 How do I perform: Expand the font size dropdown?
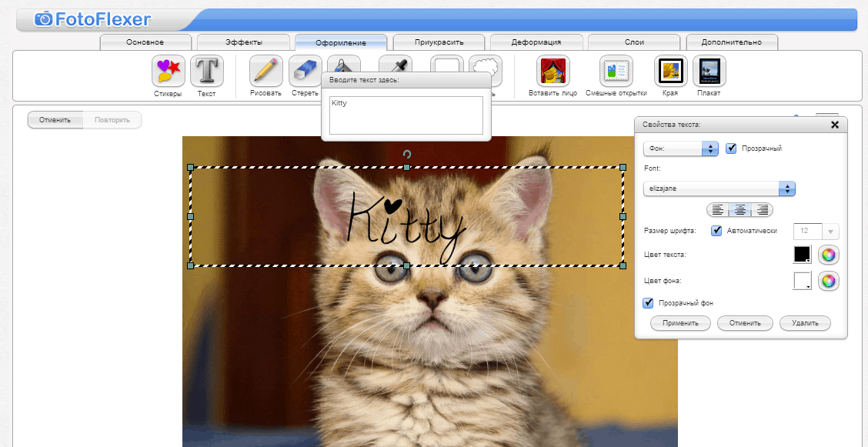(x=830, y=231)
